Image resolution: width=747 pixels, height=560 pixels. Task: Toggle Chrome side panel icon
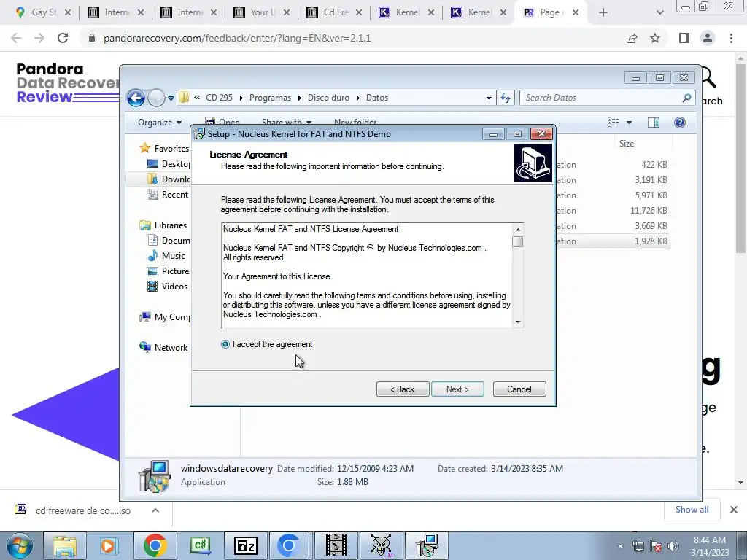pos(684,38)
